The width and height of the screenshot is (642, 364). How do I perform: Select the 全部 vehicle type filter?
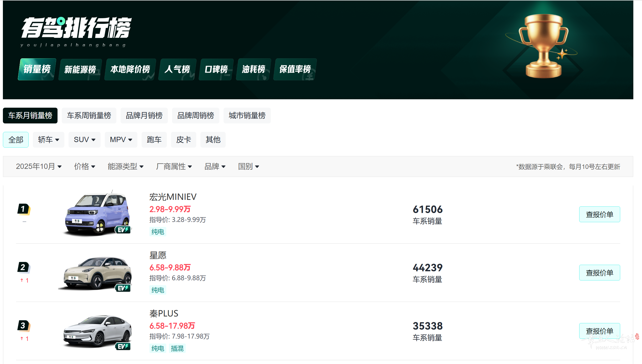pyautogui.click(x=16, y=140)
